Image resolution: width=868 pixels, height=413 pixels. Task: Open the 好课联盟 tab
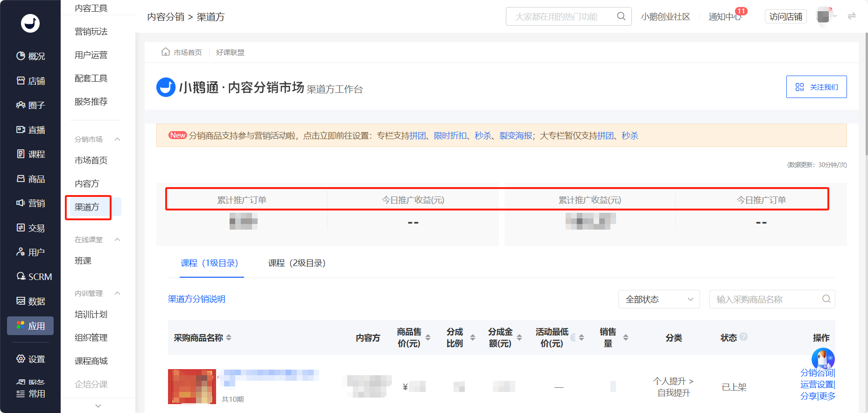[230, 52]
